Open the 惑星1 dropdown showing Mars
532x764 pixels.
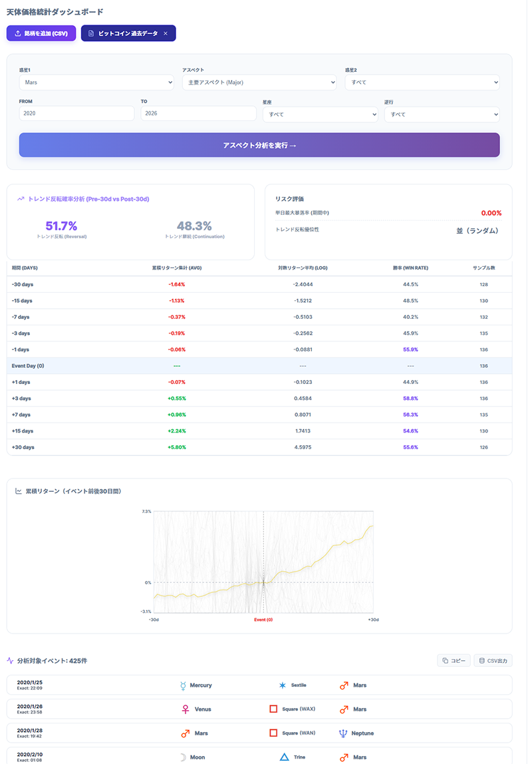click(96, 82)
